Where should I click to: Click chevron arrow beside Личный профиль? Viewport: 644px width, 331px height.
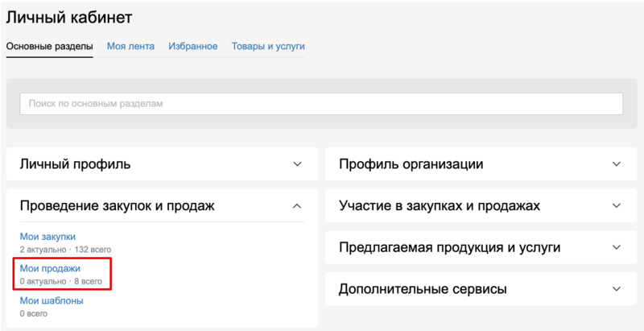(297, 164)
